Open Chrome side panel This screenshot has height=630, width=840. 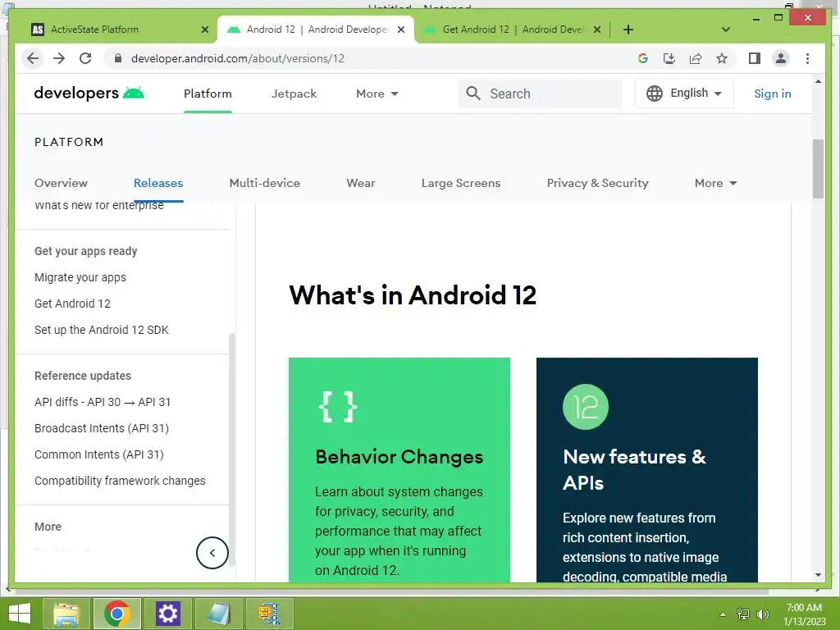tap(755, 58)
